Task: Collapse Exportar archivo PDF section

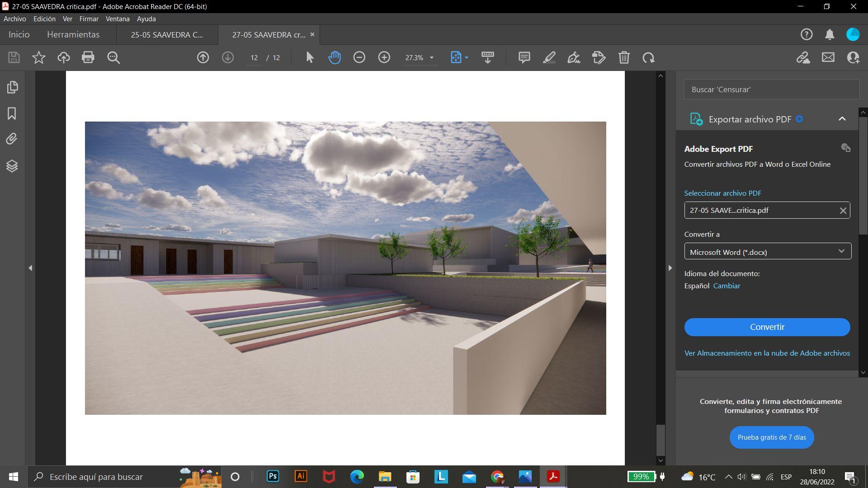Action: pyautogui.click(x=842, y=119)
